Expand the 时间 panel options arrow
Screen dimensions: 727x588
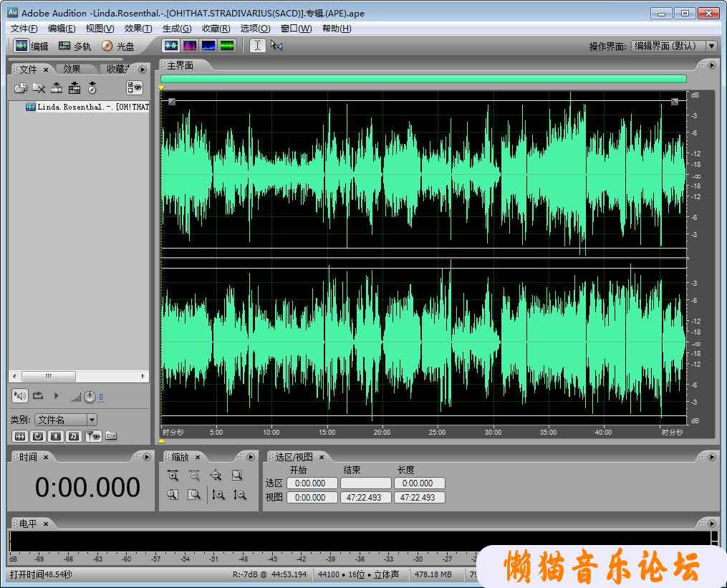(x=147, y=457)
